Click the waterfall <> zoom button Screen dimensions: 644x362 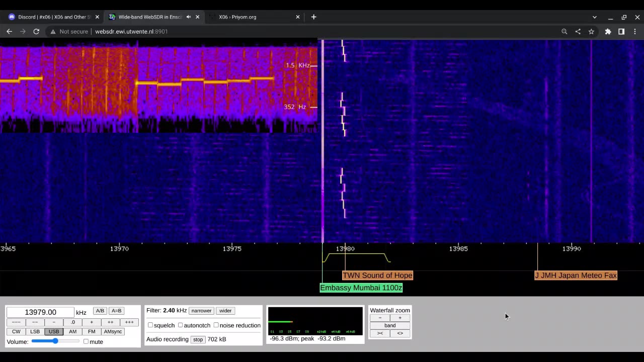tap(400, 333)
